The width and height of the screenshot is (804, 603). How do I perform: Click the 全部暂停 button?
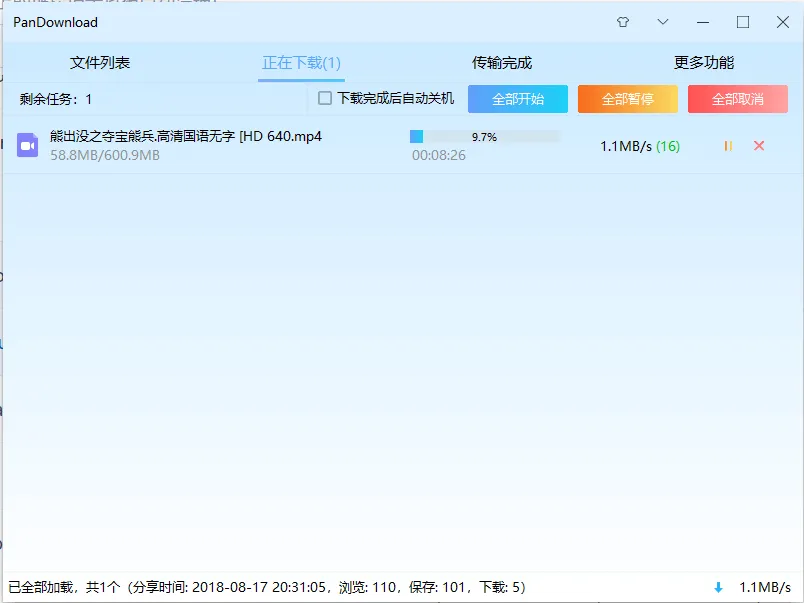628,99
